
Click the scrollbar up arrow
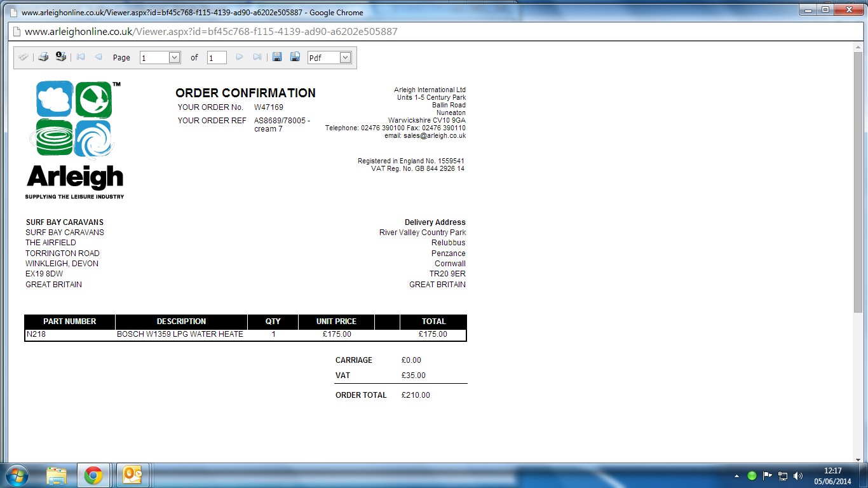point(858,48)
